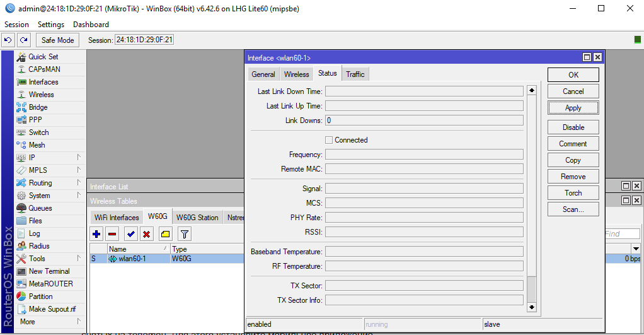644x335 pixels.
Task: Toggle Safe Mode button
Action: pyautogui.click(x=57, y=40)
